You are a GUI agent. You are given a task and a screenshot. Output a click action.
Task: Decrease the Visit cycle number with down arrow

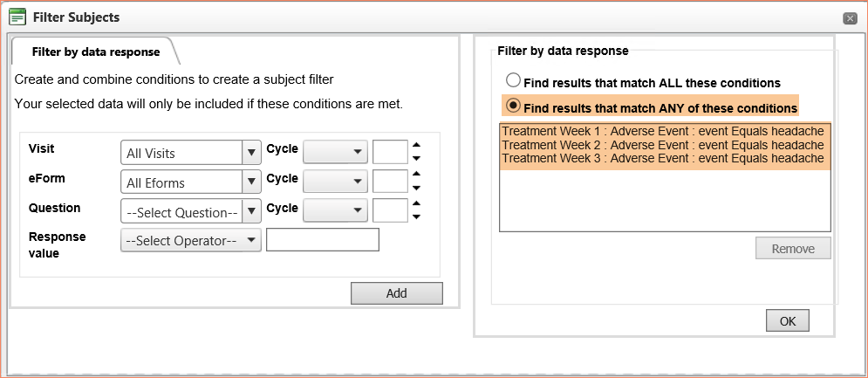click(x=417, y=159)
